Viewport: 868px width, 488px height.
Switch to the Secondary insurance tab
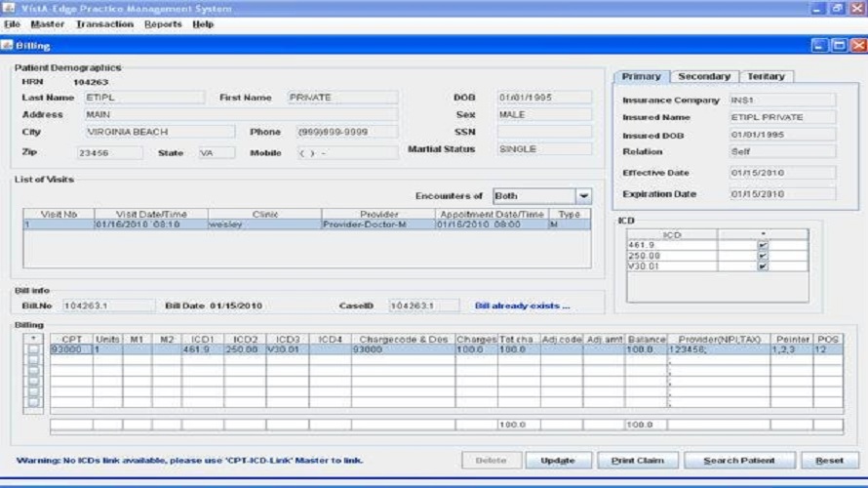pyautogui.click(x=703, y=76)
